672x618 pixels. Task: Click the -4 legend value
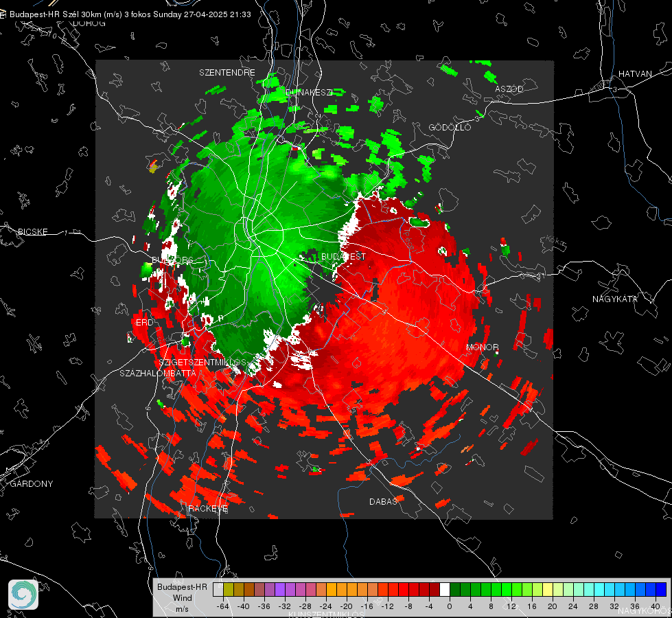(x=428, y=606)
